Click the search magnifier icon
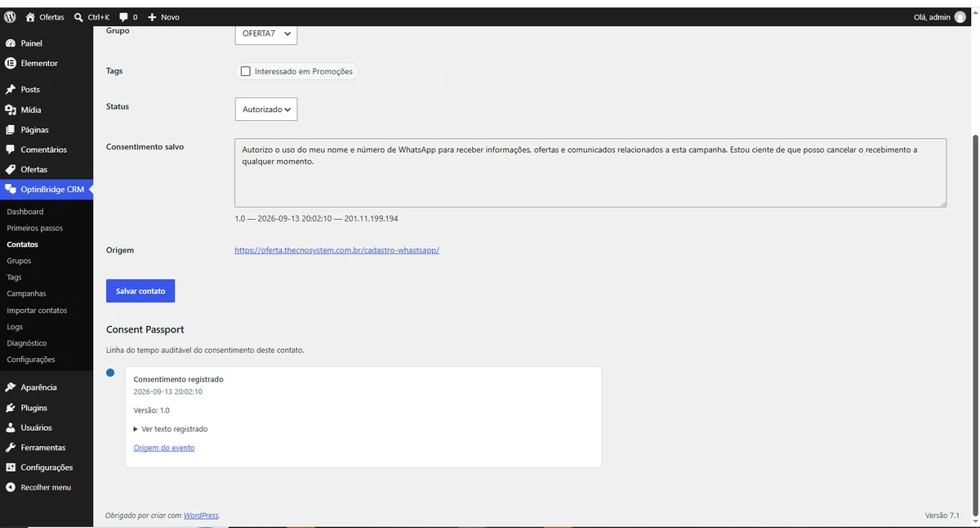This screenshot has width=980, height=528. click(x=78, y=16)
